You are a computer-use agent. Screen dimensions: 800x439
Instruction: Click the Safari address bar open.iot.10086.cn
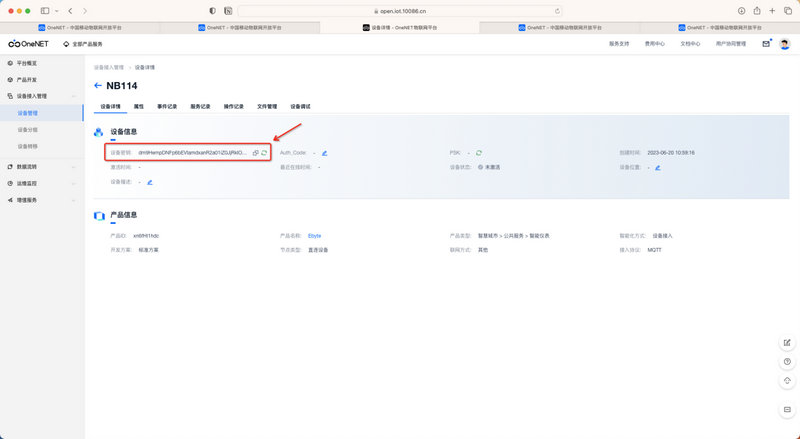click(399, 11)
